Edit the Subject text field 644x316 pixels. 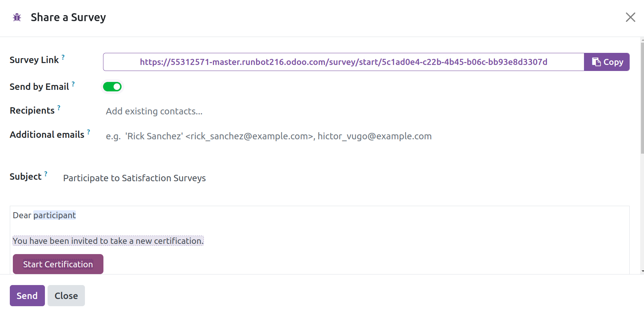tap(345, 178)
